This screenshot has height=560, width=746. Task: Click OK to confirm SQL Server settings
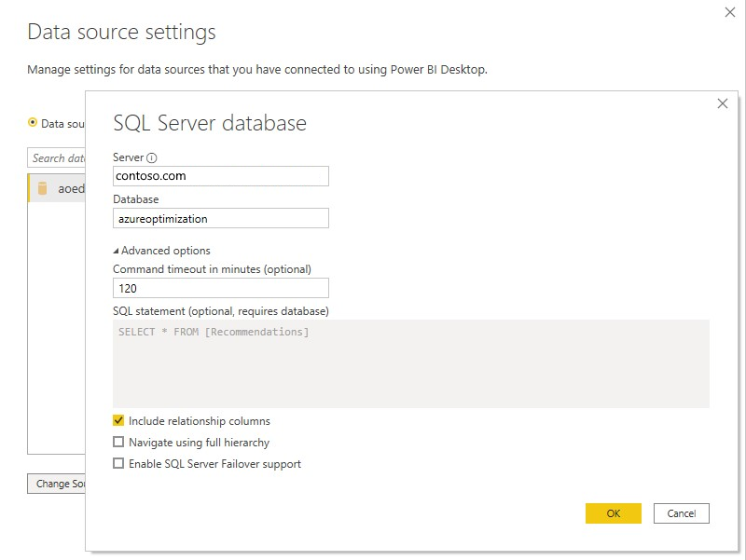613,513
